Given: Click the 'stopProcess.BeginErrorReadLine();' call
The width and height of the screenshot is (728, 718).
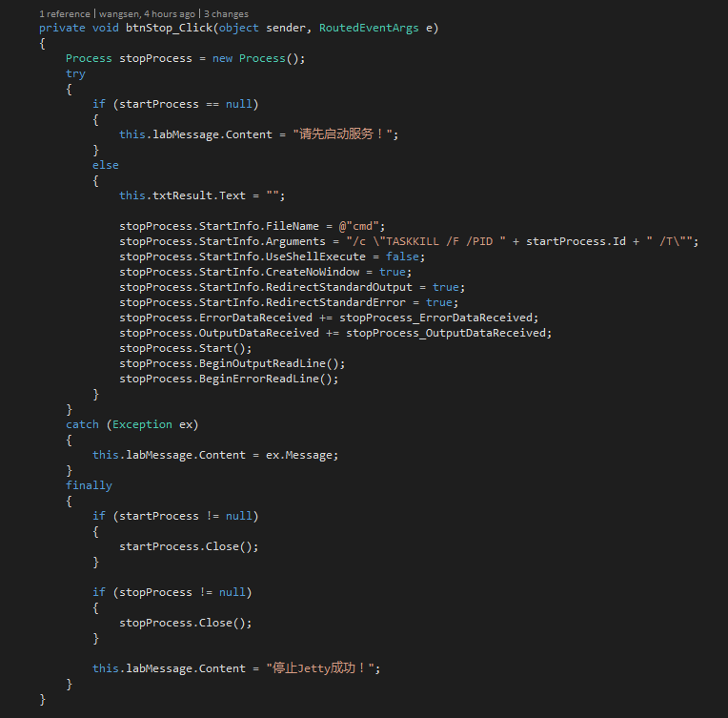Looking at the screenshot, I should click(x=229, y=380).
